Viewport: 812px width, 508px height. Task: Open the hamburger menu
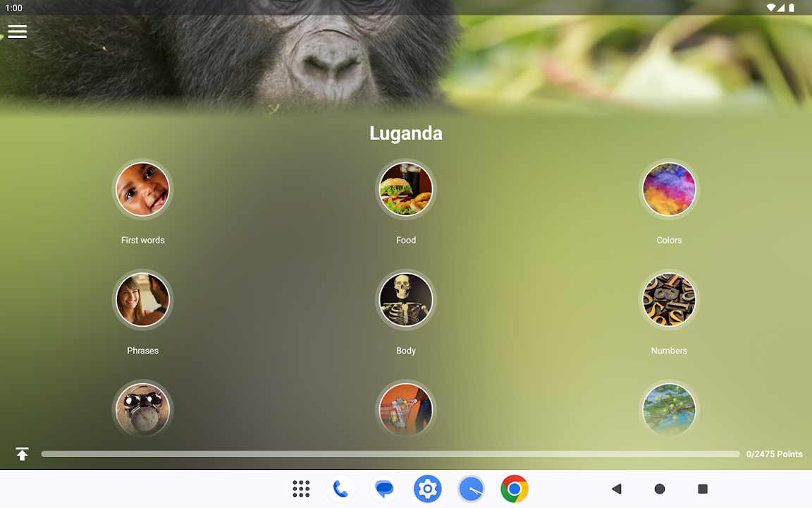18,32
